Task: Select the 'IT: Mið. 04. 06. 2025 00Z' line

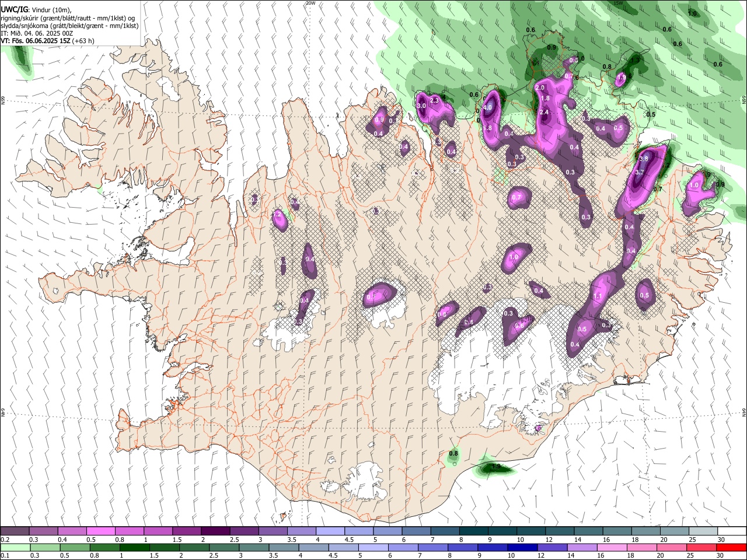Action: coord(37,33)
